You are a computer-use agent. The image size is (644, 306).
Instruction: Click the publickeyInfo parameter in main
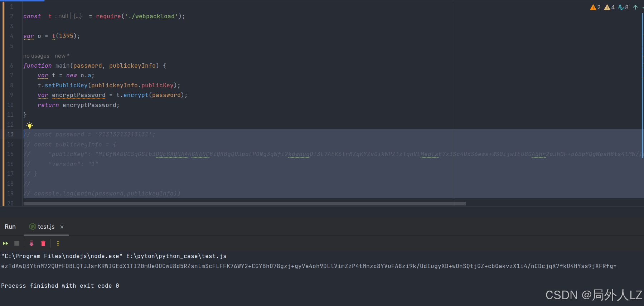132,65
